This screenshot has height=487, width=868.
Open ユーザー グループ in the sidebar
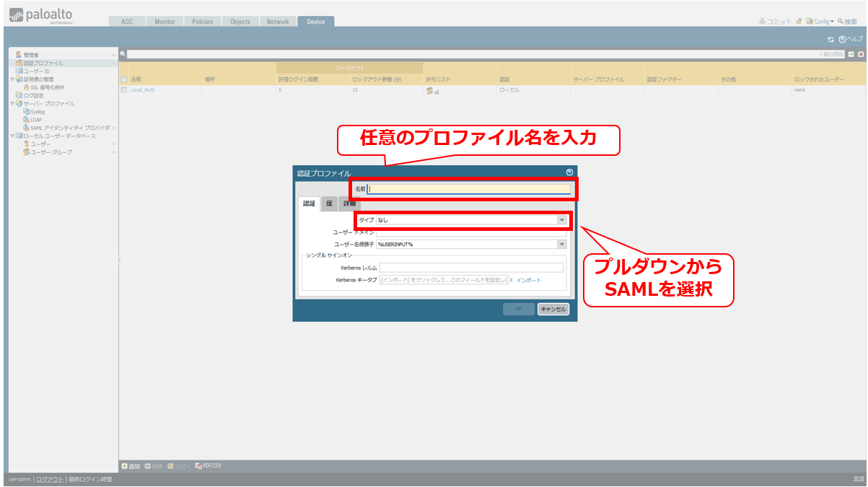click(51, 152)
